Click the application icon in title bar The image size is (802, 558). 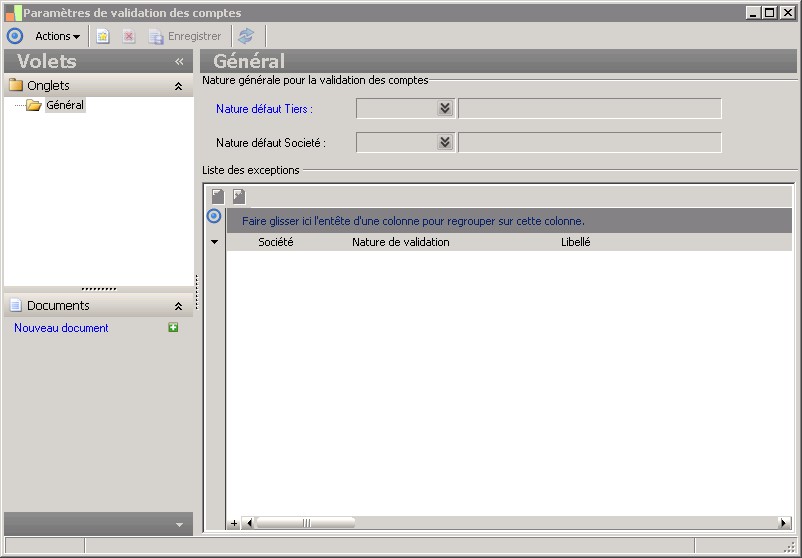[x=14, y=13]
